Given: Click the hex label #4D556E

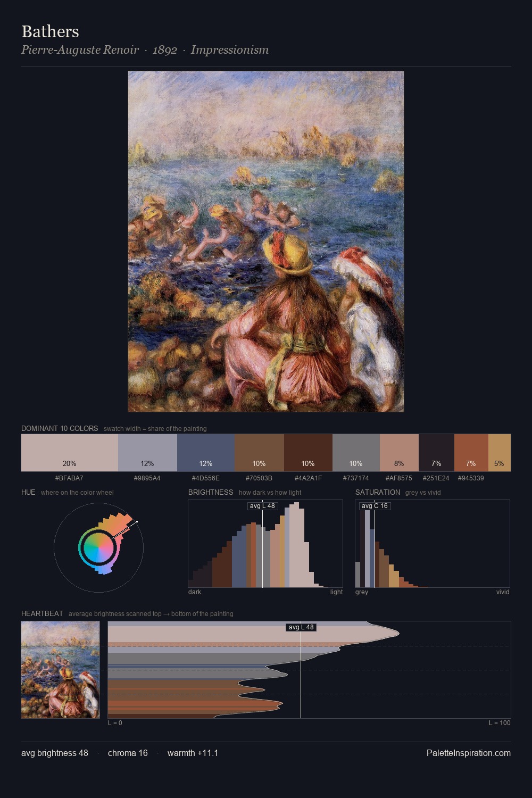Looking at the screenshot, I should pos(206,478).
